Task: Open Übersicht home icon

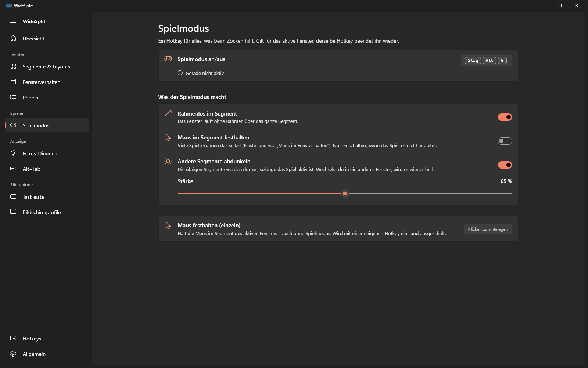Action: tap(13, 38)
